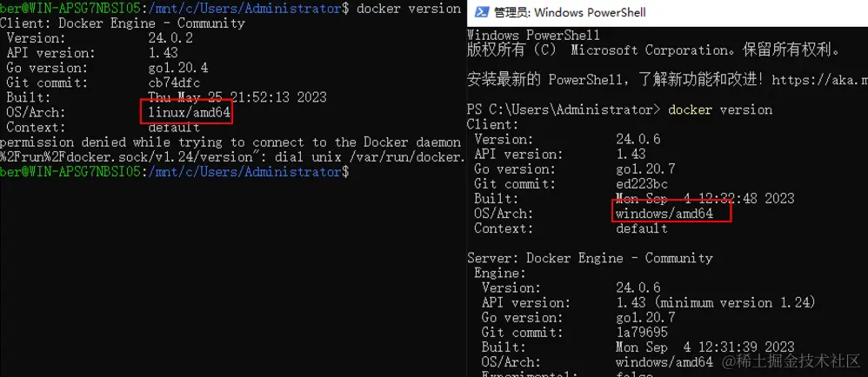Click Client: Docker Engine - Community heading
Screen dimensions: 868x377
[123, 23]
